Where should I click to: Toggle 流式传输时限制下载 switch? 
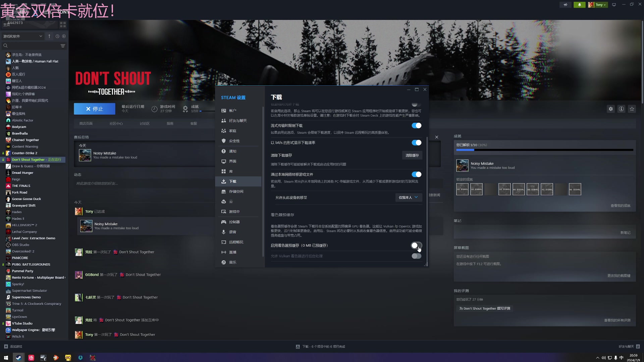point(416,125)
